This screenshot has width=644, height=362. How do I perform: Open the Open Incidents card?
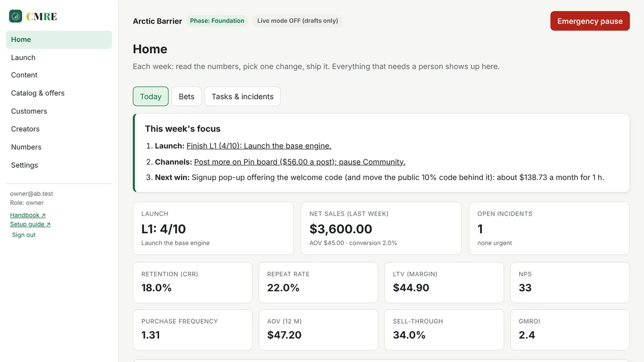(549, 228)
